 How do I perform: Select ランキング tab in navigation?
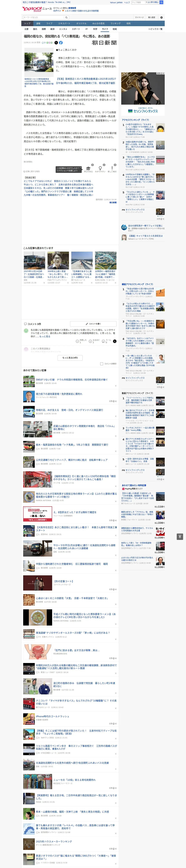[115, 23]
